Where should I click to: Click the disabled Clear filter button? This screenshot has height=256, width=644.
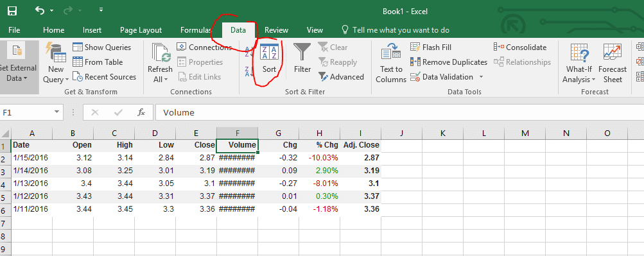pos(333,47)
